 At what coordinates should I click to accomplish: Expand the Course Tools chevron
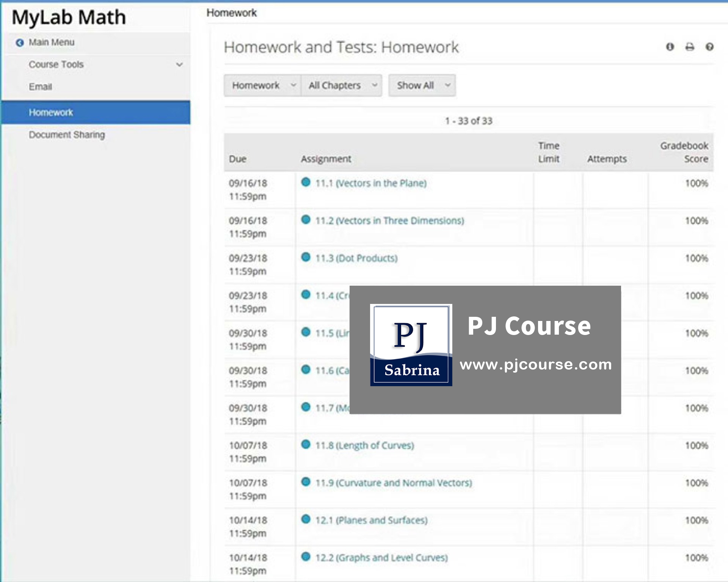pos(179,64)
